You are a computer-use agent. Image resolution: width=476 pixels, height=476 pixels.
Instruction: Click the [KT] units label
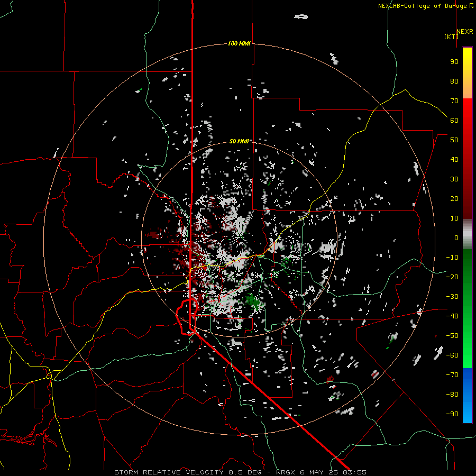pyautogui.click(x=451, y=36)
